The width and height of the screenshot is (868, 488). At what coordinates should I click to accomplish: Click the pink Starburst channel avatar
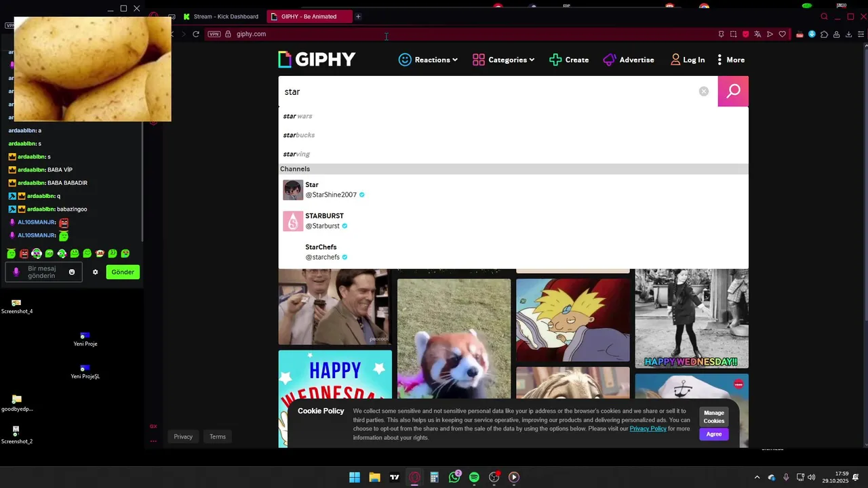(293, 221)
